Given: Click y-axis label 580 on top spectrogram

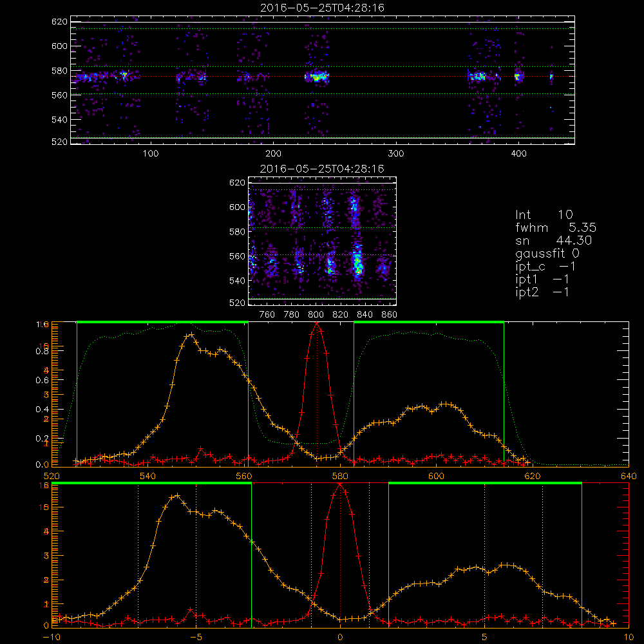Looking at the screenshot, I should click(59, 71).
